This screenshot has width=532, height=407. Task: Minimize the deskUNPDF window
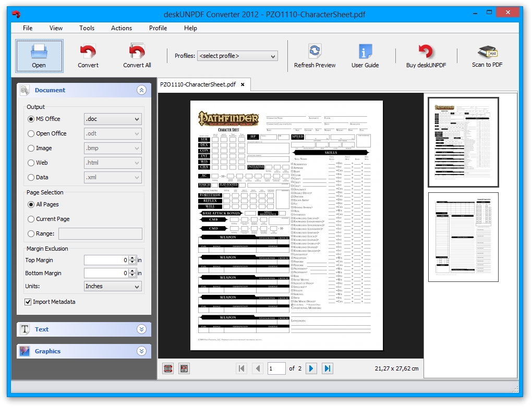pyautogui.click(x=475, y=13)
